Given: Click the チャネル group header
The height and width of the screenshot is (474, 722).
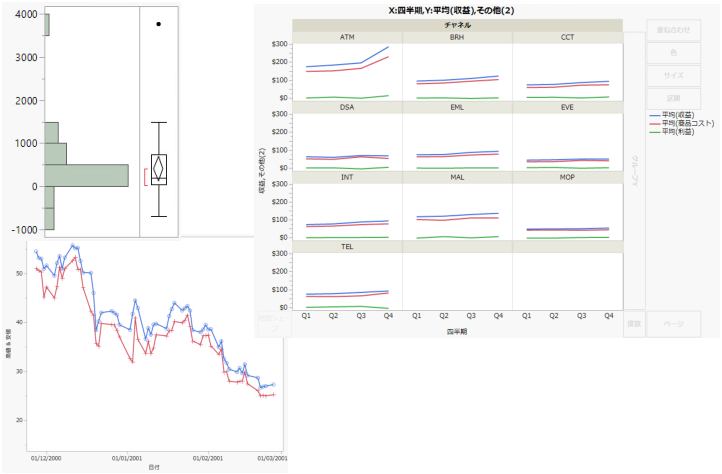Looking at the screenshot, I should pos(457,25).
